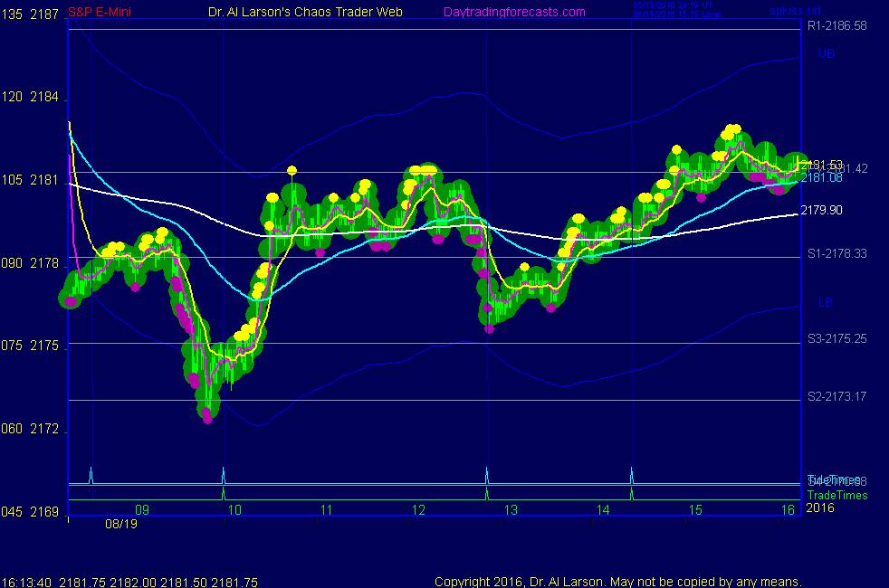Viewport: 889px width, 588px height.
Task: Click the '11' hour axis label
Action: [x=327, y=510]
